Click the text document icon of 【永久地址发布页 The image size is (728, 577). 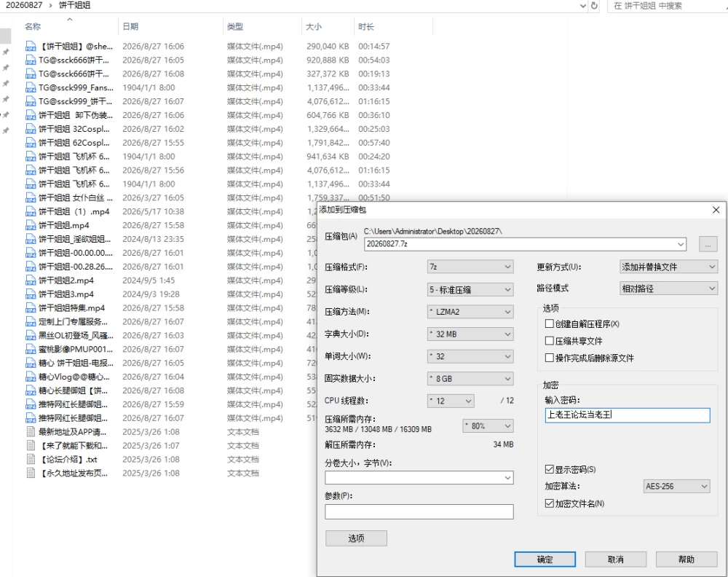[31, 474]
